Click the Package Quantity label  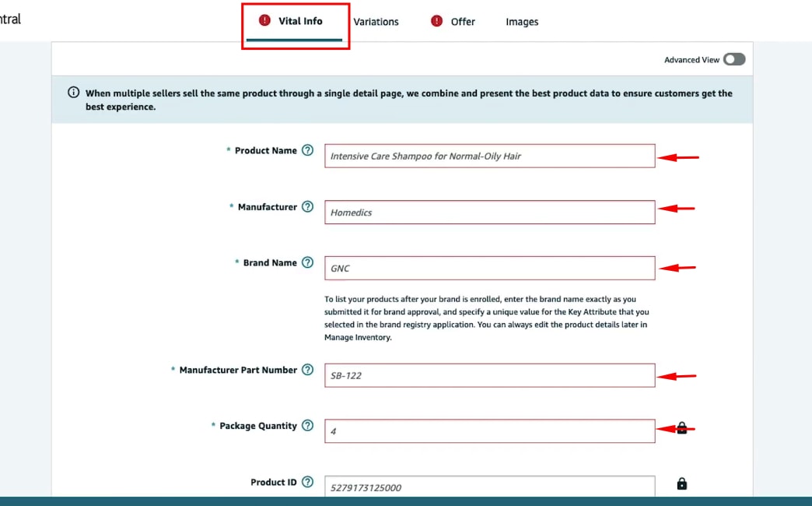[x=258, y=426]
